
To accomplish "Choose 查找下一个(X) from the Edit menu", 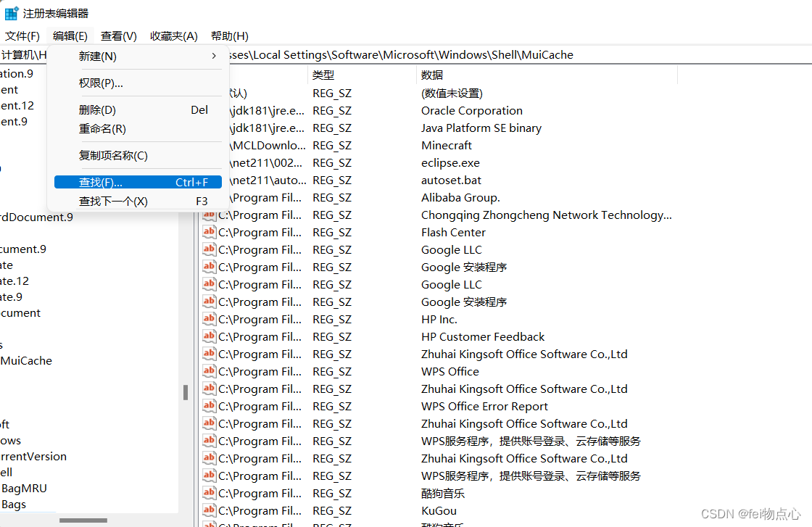I will [138, 201].
